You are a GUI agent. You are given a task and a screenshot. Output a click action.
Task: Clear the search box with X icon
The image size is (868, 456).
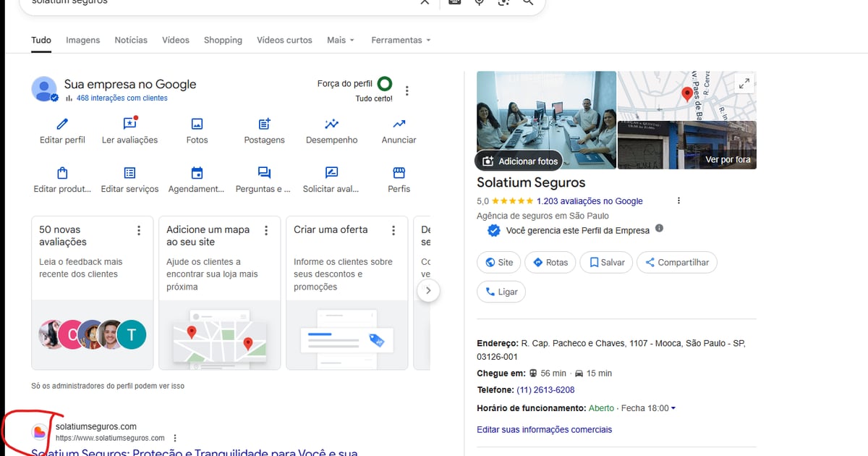click(x=425, y=2)
